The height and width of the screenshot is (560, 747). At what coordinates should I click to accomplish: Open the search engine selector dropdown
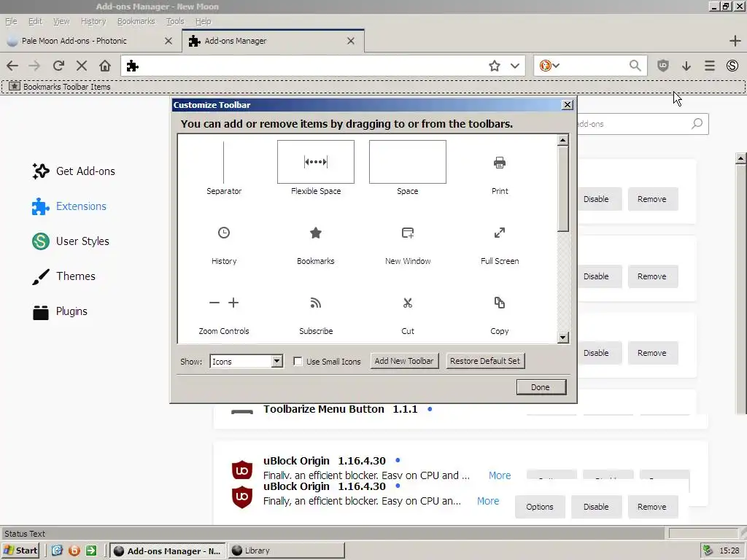(549, 66)
